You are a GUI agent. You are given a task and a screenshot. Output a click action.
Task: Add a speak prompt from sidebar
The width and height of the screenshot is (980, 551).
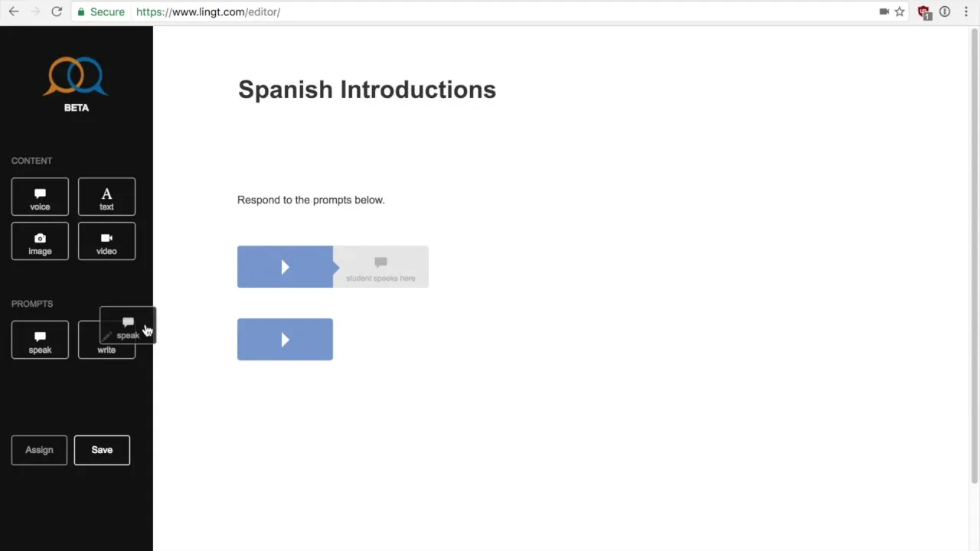(40, 340)
